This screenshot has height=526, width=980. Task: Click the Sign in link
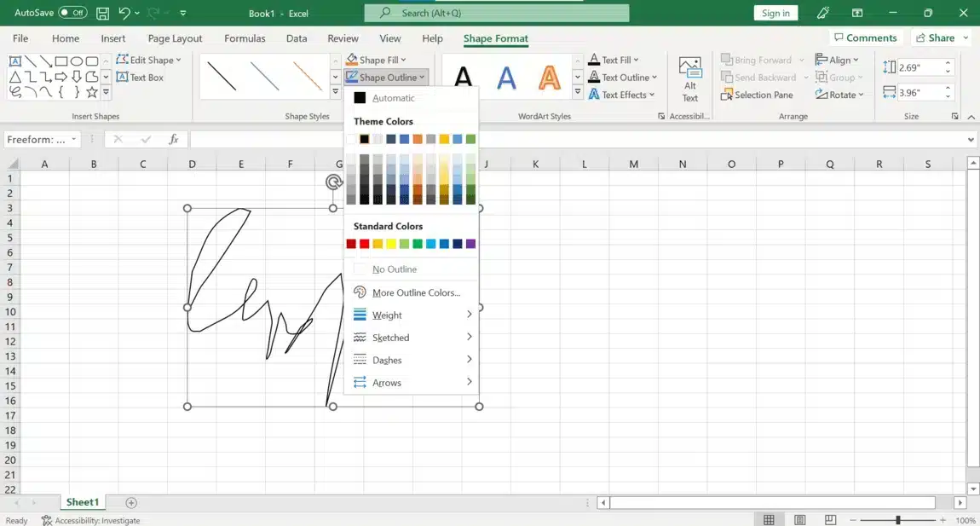point(775,13)
